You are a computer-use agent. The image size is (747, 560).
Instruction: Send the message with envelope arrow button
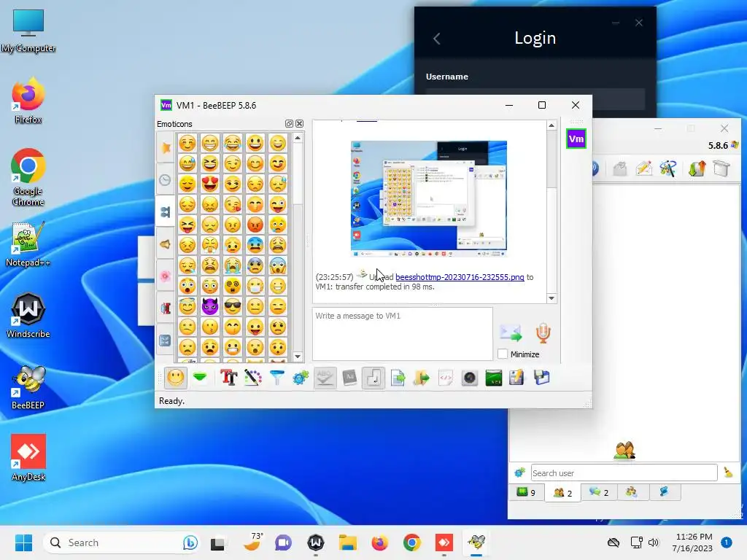(510, 332)
